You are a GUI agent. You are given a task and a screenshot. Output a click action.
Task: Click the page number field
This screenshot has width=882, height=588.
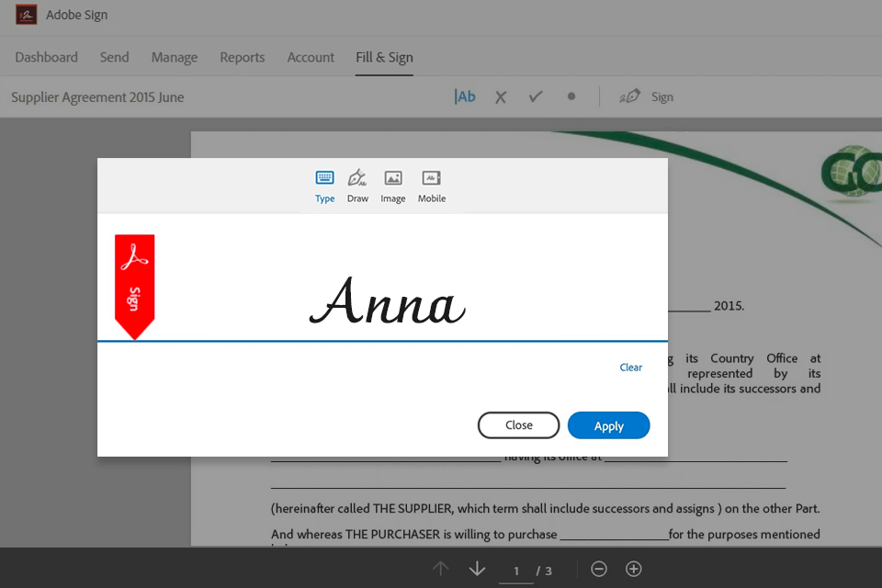point(515,571)
